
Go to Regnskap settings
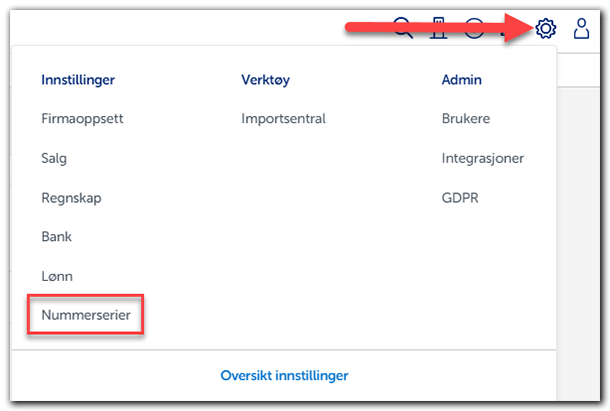[x=71, y=198]
